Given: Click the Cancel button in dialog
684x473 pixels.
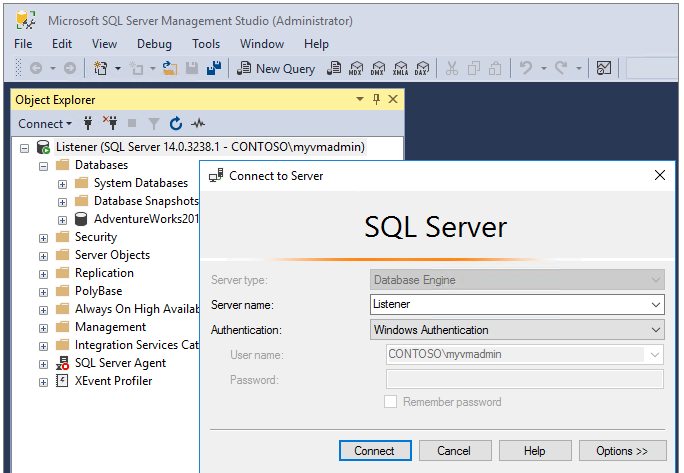Looking at the screenshot, I should [x=455, y=450].
